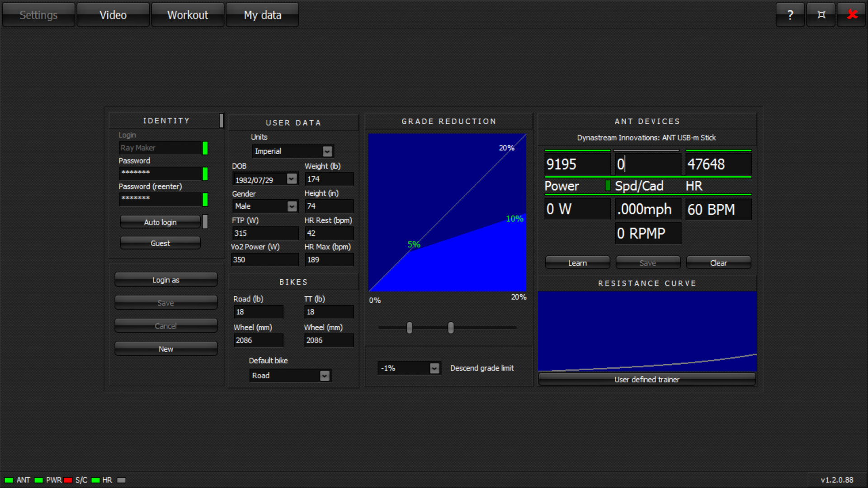Click the S/C red status indicator
Image resolution: width=868 pixels, height=488 pixels.
click(68, 480)
